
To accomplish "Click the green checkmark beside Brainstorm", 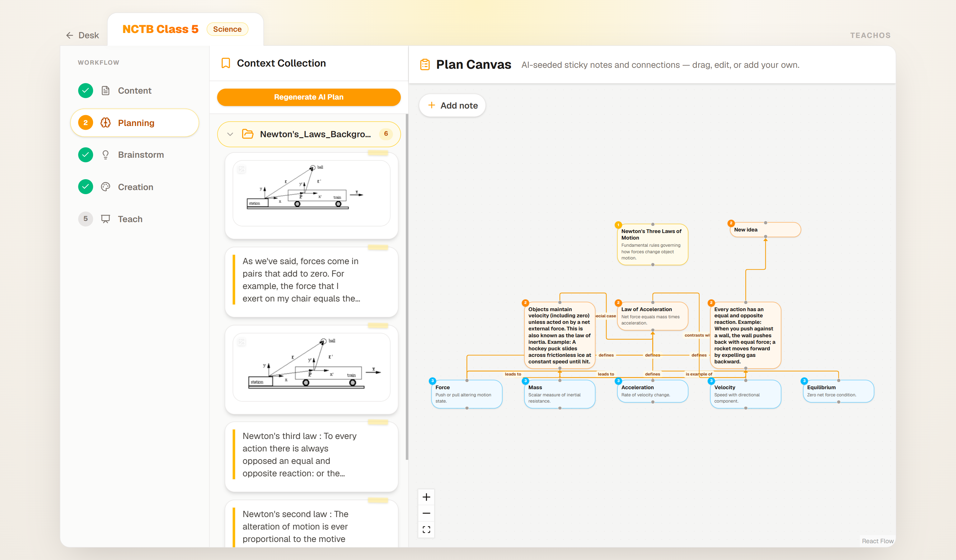I will [x=85, y=155].
